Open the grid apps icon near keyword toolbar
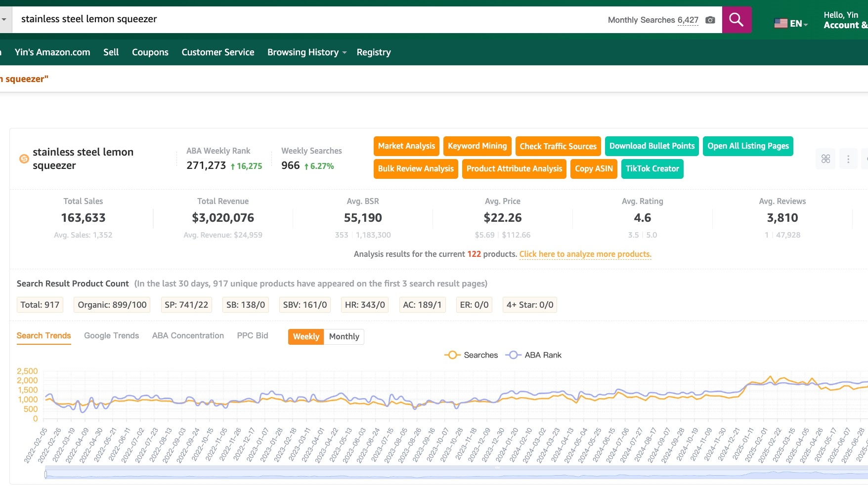 [825, 159]
